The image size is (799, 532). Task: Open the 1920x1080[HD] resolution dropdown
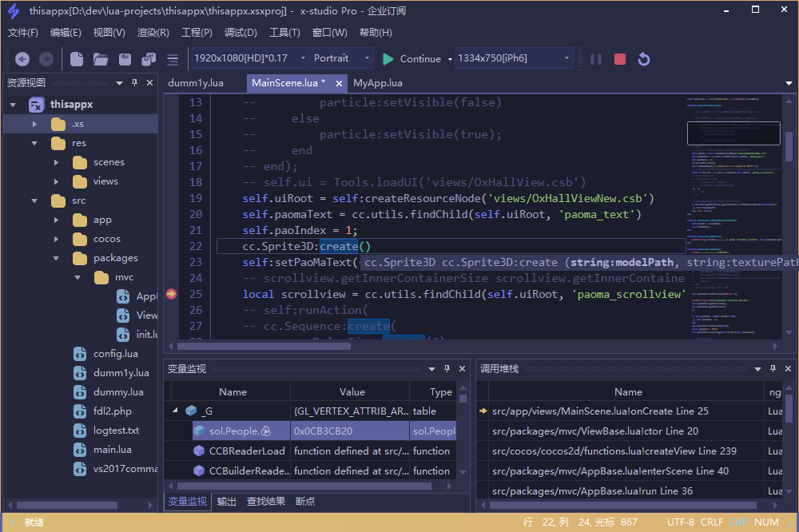pos(303,58)
